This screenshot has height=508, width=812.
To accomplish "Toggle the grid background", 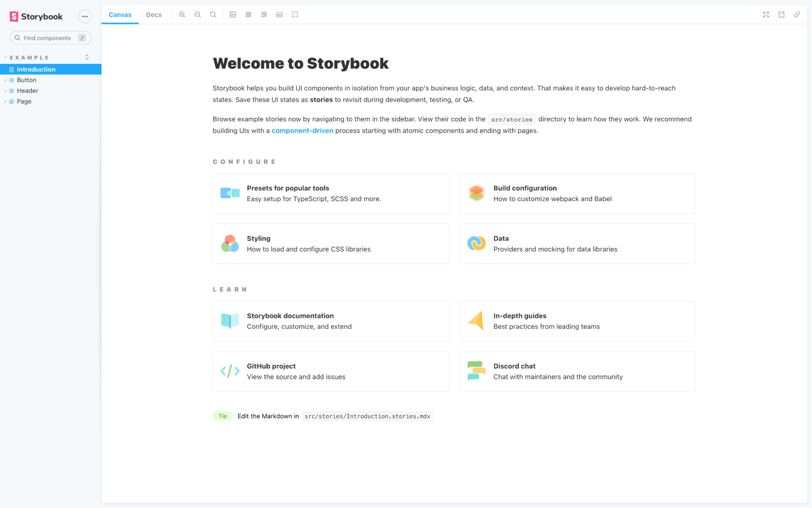I will coord(248,15).
